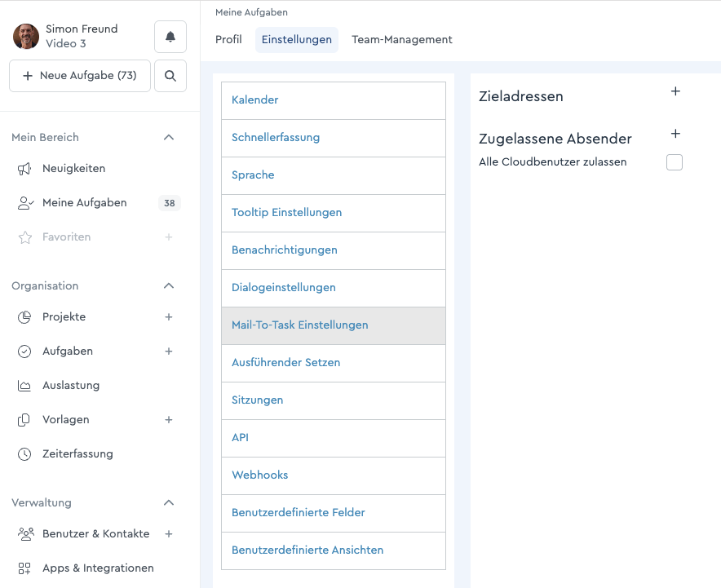Create a new task with Neue Aufgabe (73)

80,76
